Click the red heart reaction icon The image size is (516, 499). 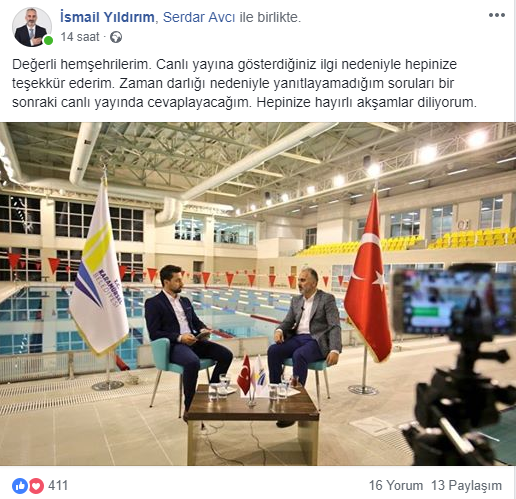coord(36,486)
